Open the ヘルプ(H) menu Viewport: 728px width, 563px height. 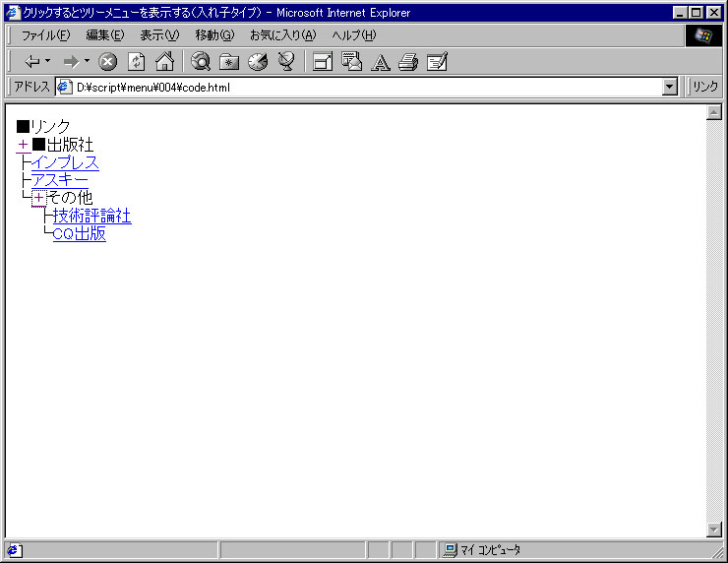[x=354, y=35]
